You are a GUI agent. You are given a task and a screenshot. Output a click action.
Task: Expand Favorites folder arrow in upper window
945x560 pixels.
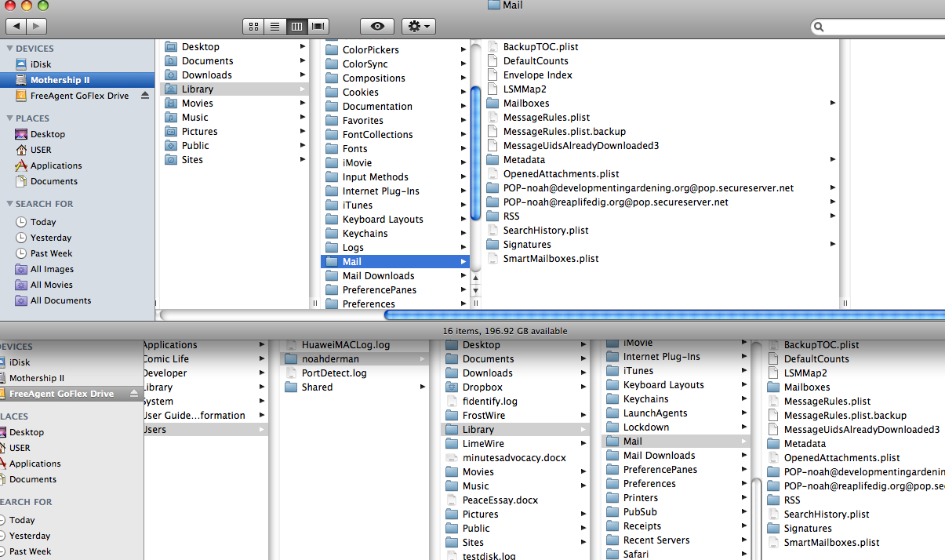463,121
